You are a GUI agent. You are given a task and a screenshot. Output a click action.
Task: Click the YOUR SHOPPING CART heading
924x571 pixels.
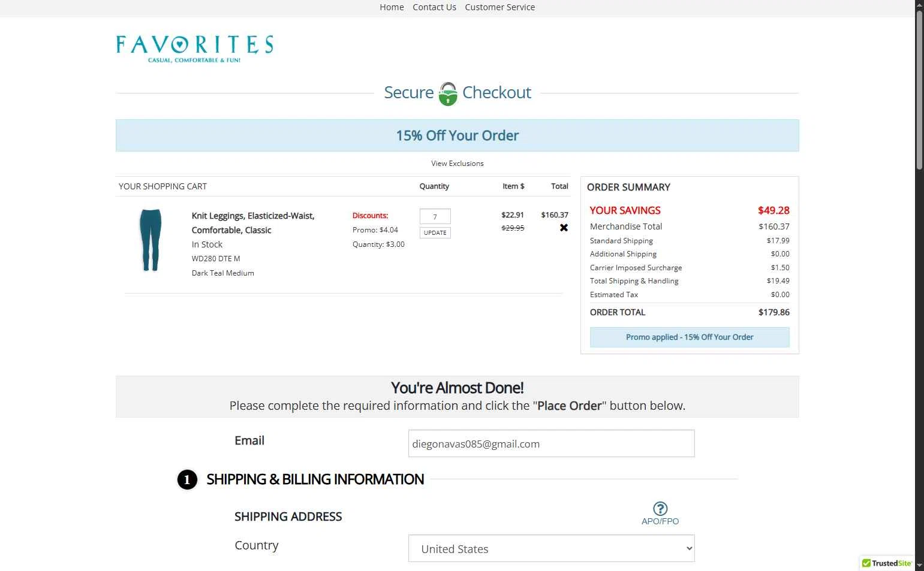coord(162,186)
